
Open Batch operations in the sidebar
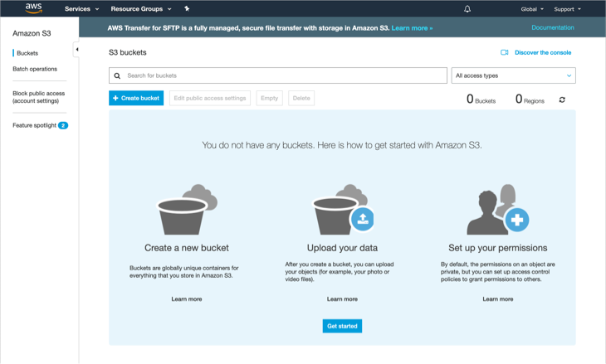tap(35, 69)
